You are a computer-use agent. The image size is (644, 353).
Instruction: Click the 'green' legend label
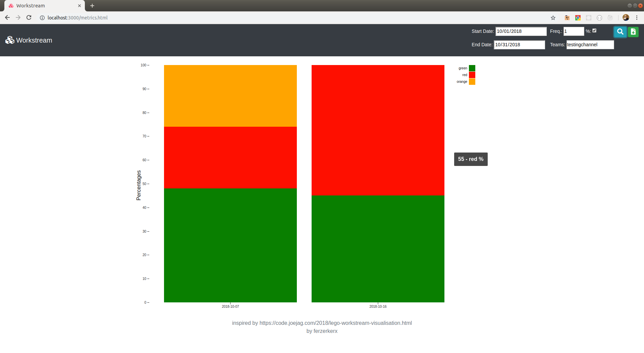coord(463,68)
